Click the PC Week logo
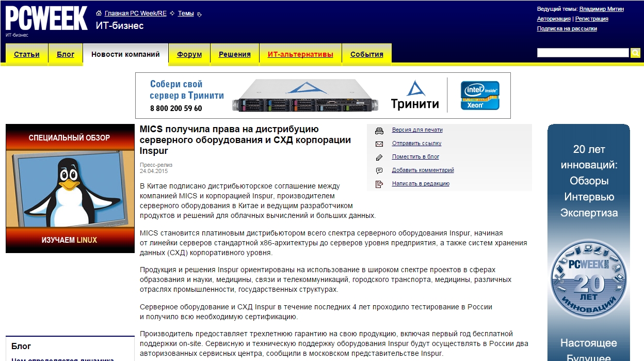 pos(46,19)
